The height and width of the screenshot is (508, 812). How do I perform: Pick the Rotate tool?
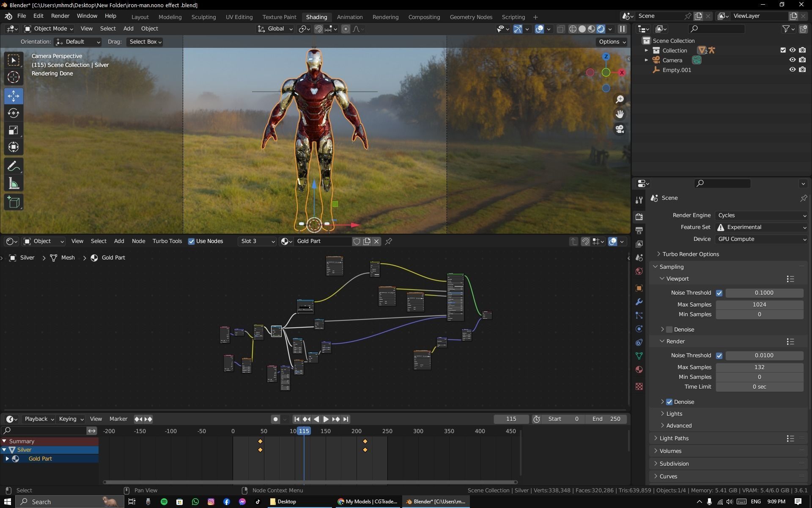pos(14,113)
